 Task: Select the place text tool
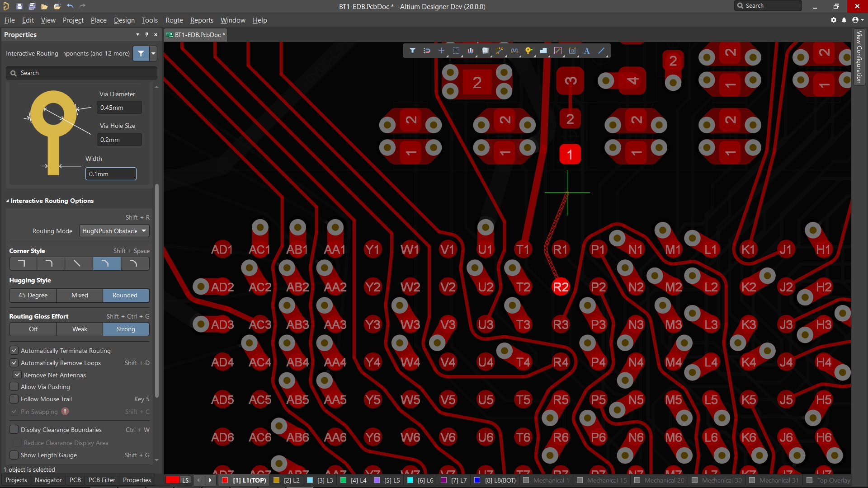(586, 51)
